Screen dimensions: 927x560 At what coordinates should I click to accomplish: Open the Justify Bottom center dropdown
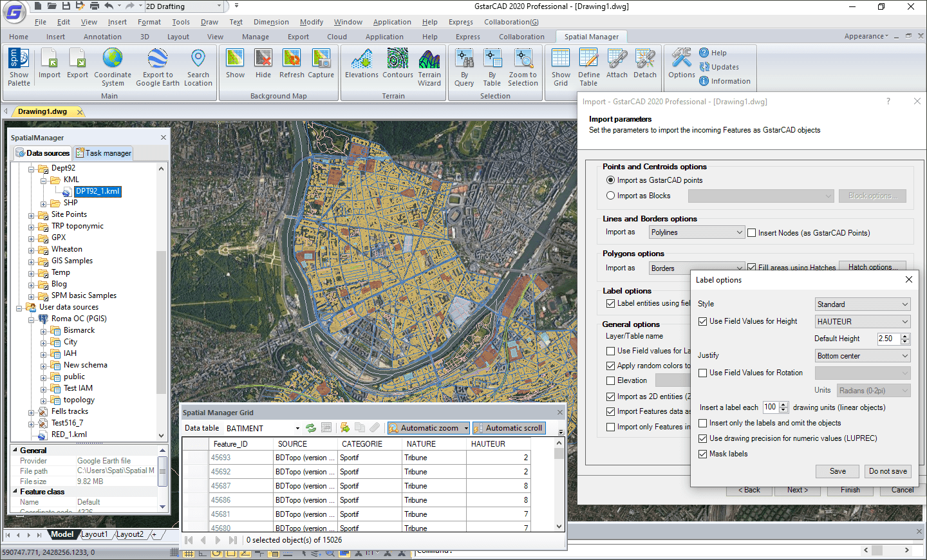(863, 356)
